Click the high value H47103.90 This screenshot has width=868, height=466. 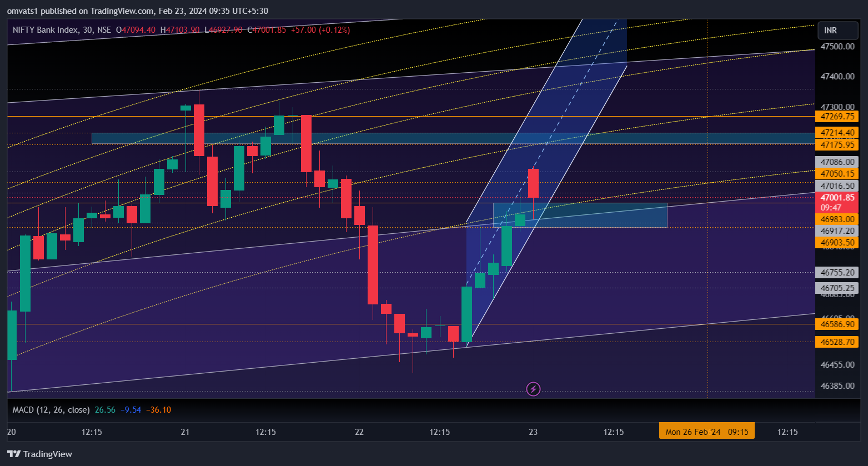click(180, 30)
